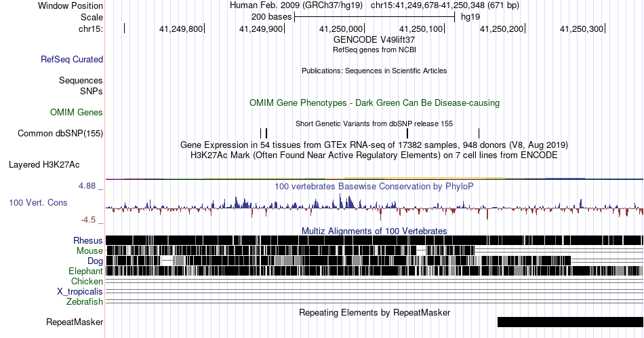The image size is (644, 338).
Task: Click Publications: Sequences in Scientific Articles title
Action: click(374, 71)
